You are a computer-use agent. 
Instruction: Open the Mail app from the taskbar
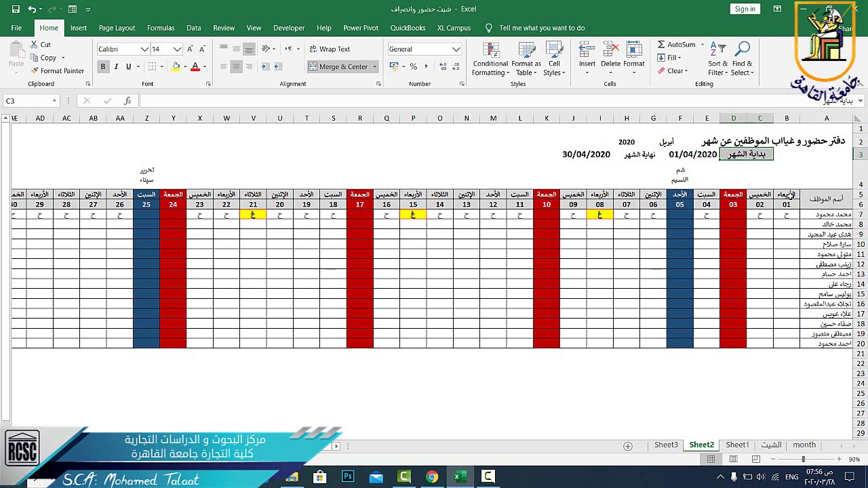click(376, 476)
